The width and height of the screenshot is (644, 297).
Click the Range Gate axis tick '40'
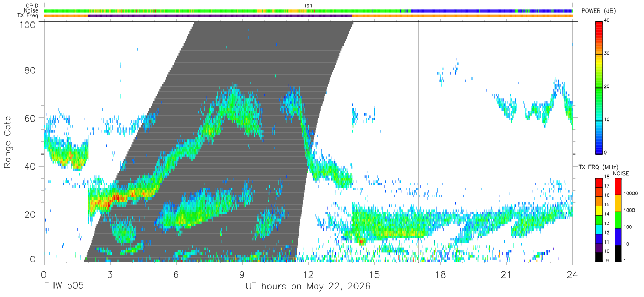30,166
